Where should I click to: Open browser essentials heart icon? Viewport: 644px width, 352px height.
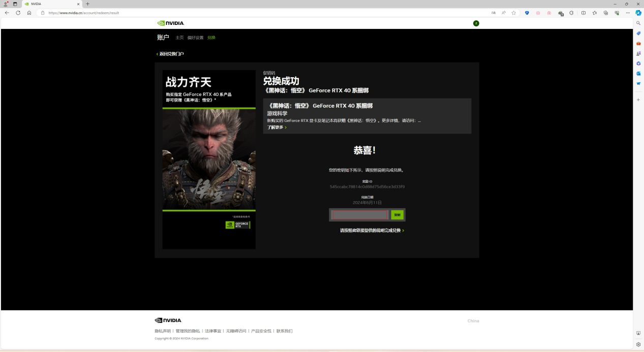617,13
